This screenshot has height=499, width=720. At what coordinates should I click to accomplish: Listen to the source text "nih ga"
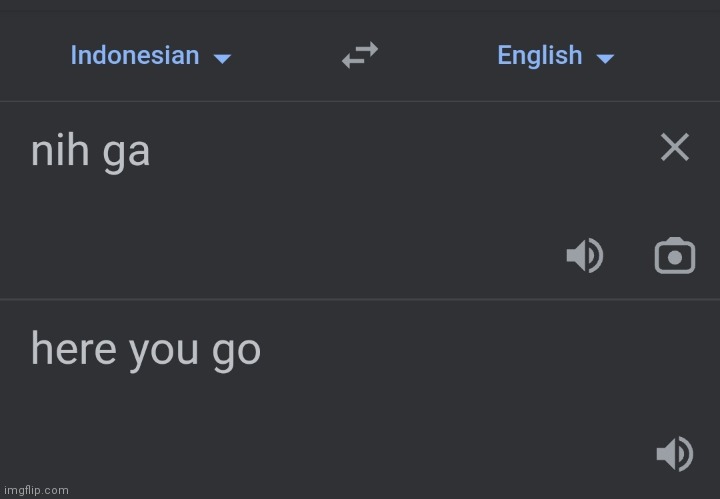585,256
